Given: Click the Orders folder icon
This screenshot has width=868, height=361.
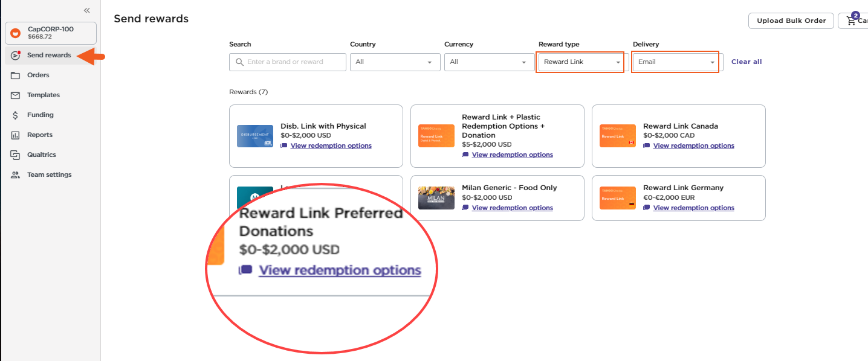Looking at the screenshot, I should [x=16, y=75].
